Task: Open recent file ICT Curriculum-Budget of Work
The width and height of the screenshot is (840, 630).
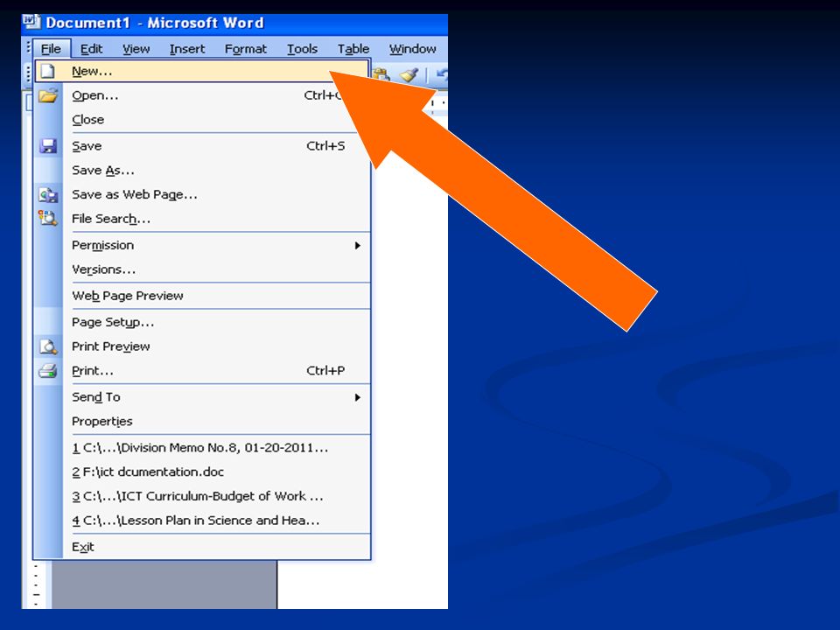Action: coord(202,496)
